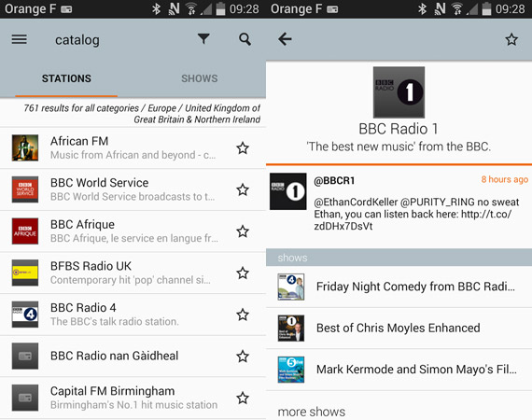Tap the catalog screen title
532x420 pixels.
(77, 40)
